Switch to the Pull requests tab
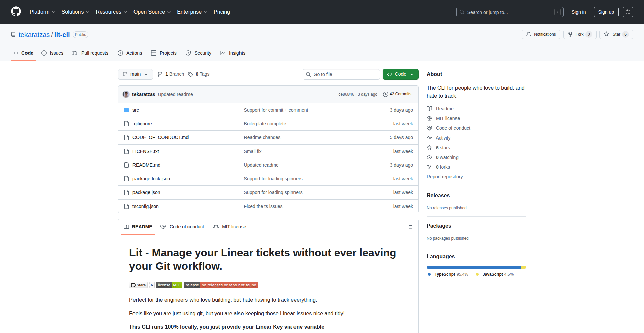Image resolution: width=644 pixels, height=333 pixels. click(x=90, y=53)
